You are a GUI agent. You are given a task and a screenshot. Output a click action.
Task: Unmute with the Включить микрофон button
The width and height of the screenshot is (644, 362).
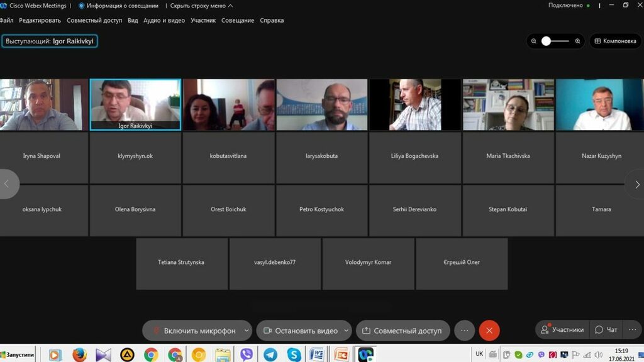pyautogui.click(x=193, y=331)
